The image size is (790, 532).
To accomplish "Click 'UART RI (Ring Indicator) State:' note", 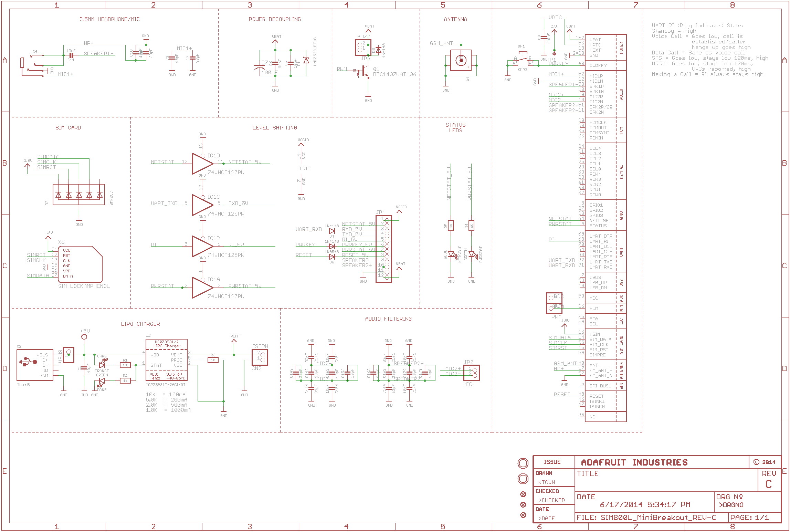I will (x=697, y=25).
